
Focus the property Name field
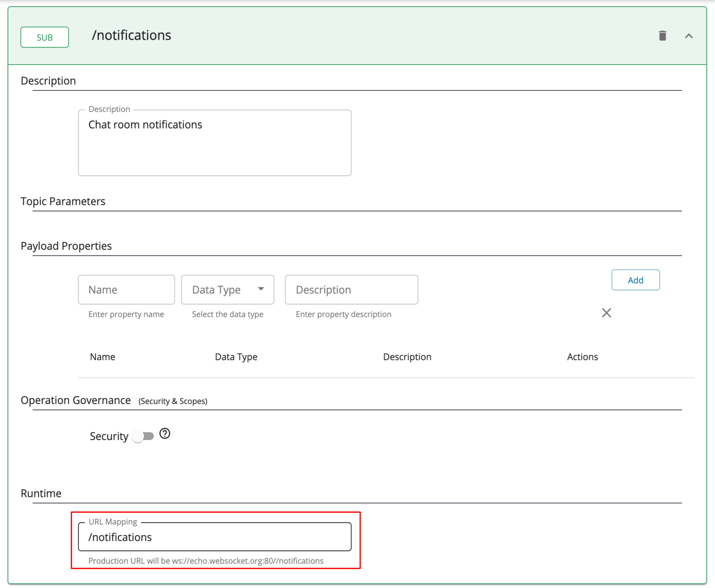(x=126, y=290)
